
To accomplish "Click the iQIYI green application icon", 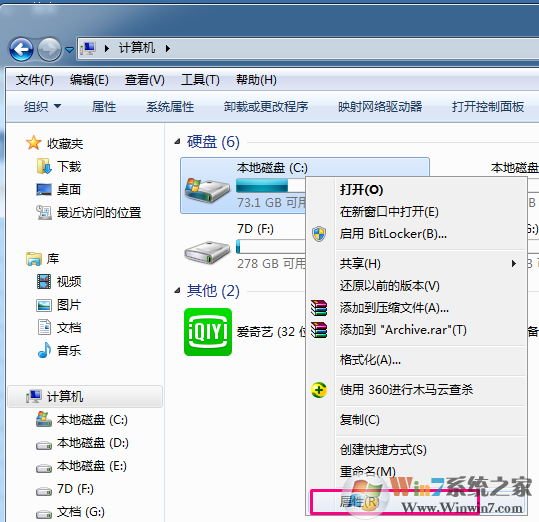I will pos(208,332).
